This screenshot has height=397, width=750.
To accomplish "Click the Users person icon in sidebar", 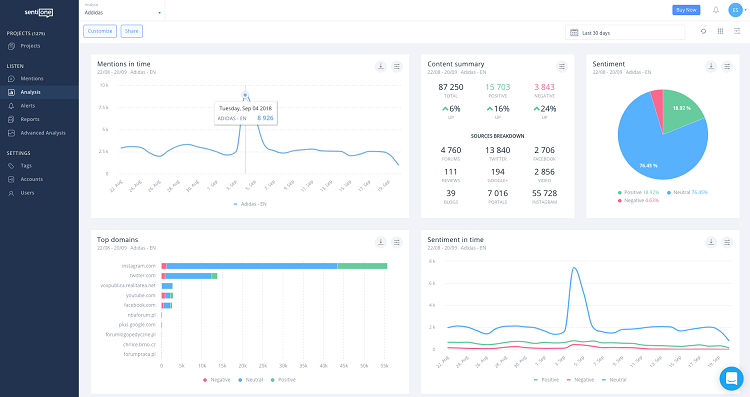I will click(x=11, y=193).
